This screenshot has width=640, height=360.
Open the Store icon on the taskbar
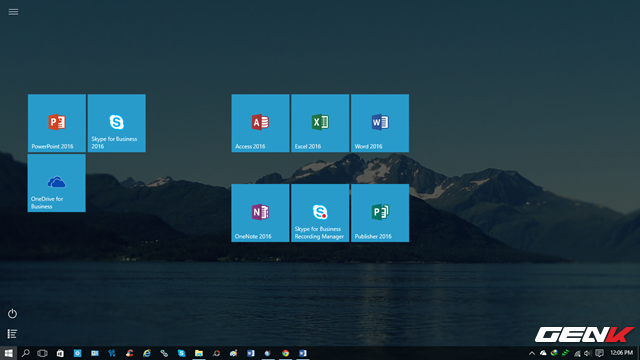pos(60,353)
